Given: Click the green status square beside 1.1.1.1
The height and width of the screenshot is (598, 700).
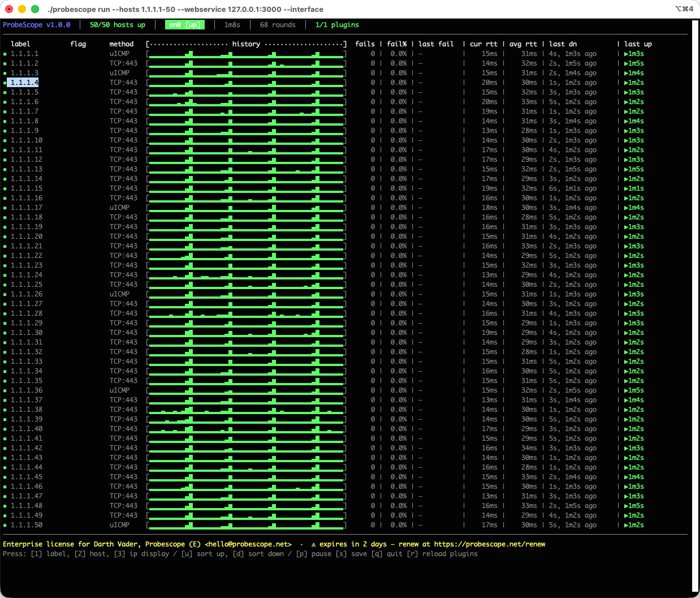Looking at the screenshot, I should click(x=5, y=54).
